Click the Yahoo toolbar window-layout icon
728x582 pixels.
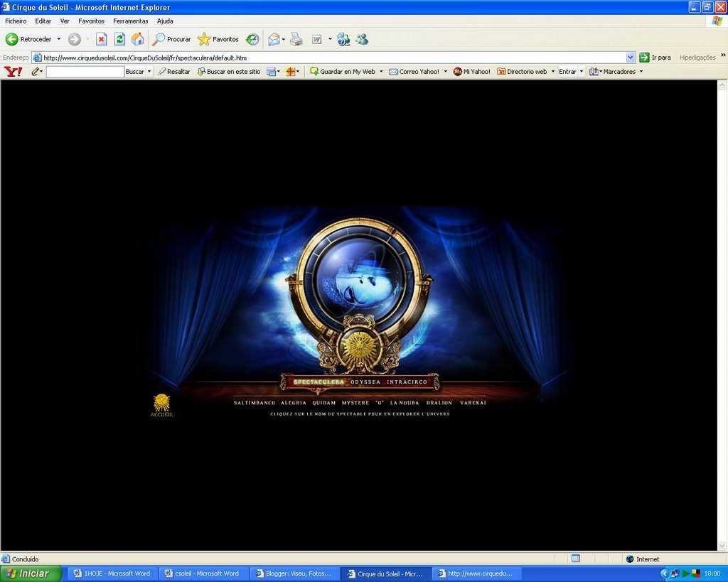[x=271, y=72]
